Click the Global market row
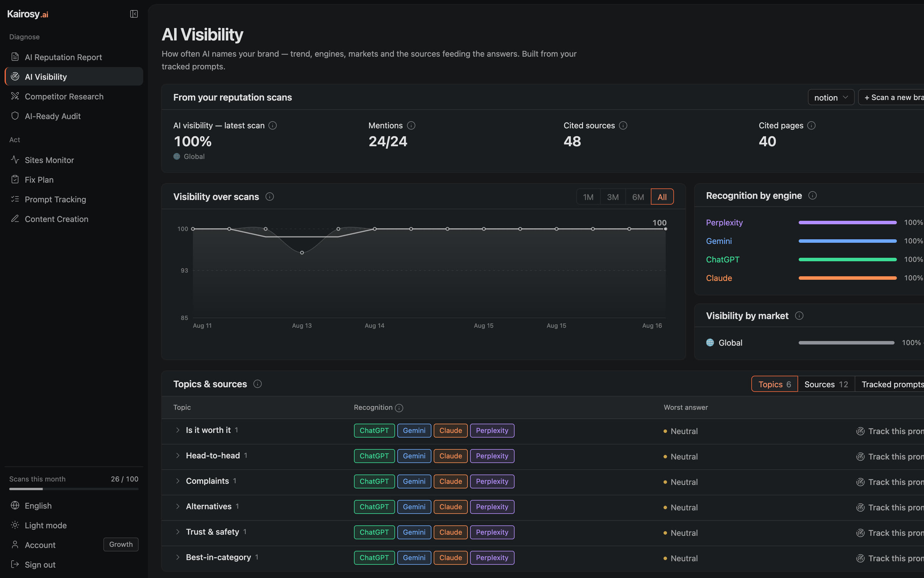Image resolution: width=924 pixels, height=578 pixels. [815, 343]
